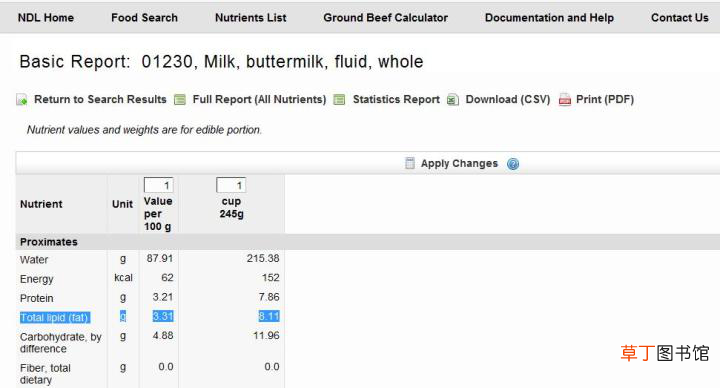Open the Ground Beef Calculator
This screenshot has width=720, height=388.
385,17
